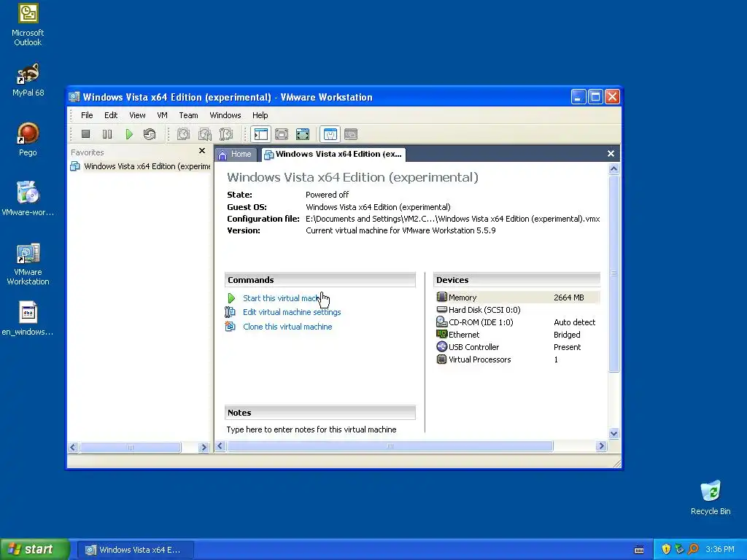Screen dimensions: 747x560
Task: Close the current tab with the X
Action: [611, 153]
